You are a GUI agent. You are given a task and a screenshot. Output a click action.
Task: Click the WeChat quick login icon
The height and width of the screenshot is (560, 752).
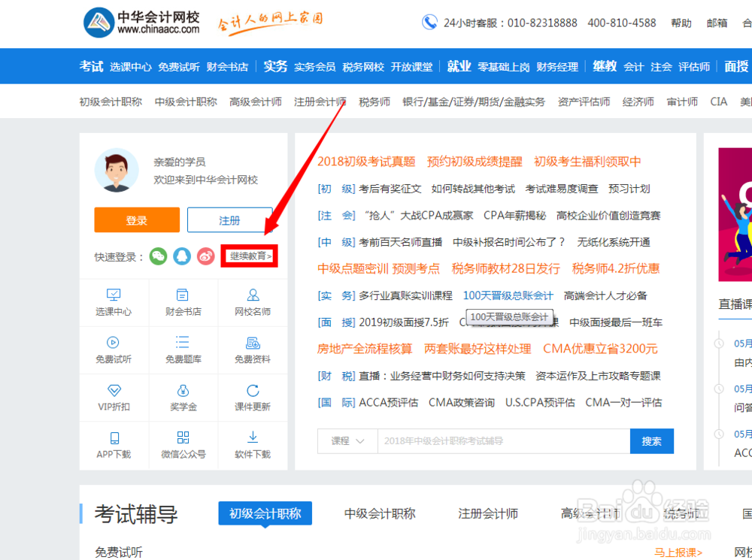[x=158, y=256]
